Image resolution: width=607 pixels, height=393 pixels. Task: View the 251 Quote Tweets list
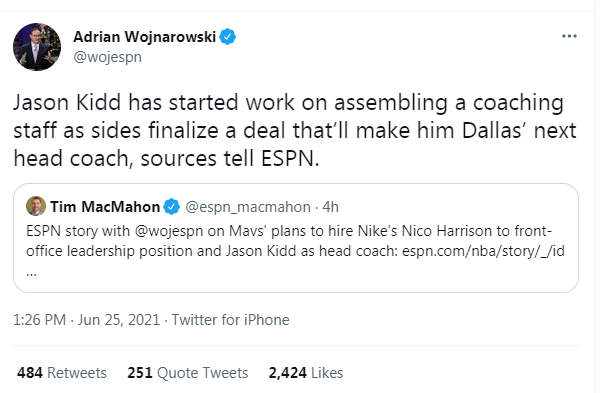[x=188, y=373]
